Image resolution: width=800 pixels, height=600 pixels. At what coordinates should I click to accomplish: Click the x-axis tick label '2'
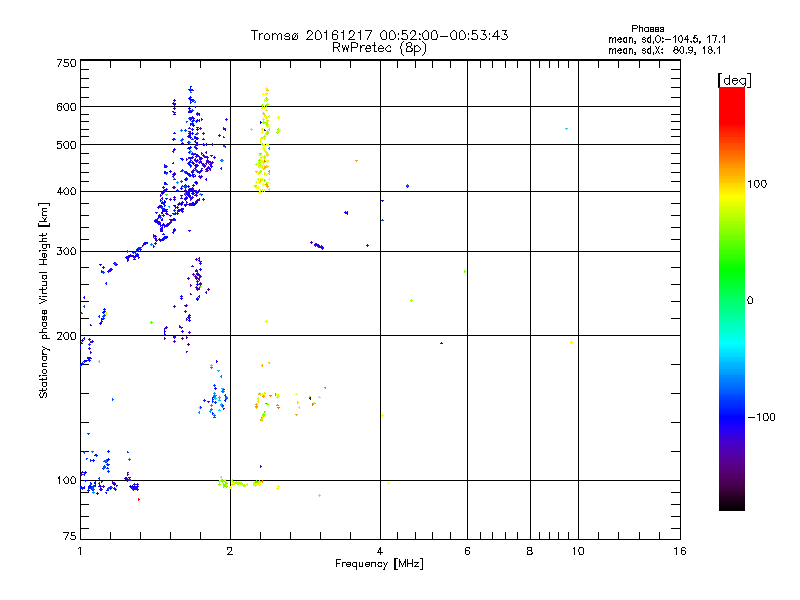pyautogui.click(x=230, y=551)
